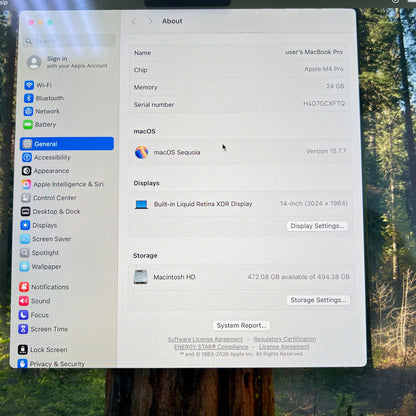Click the Display Settings button
Screen dimensions: 416x416
point(317,226)
